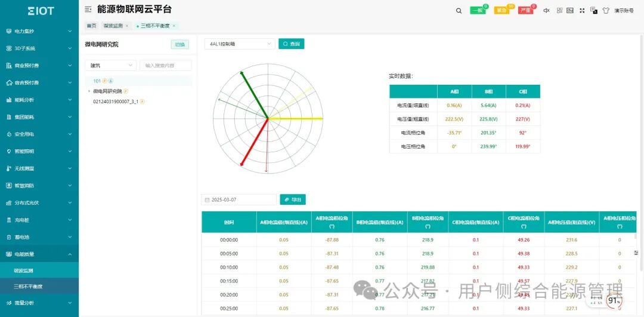Click the EIOT logo
This screenshot has height=317, width=644.
point(41,11)
